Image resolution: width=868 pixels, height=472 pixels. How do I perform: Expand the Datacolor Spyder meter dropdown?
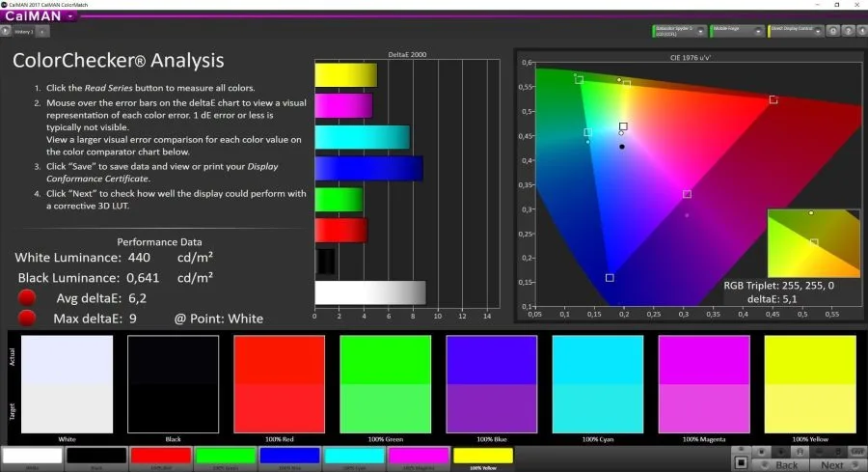702,31
